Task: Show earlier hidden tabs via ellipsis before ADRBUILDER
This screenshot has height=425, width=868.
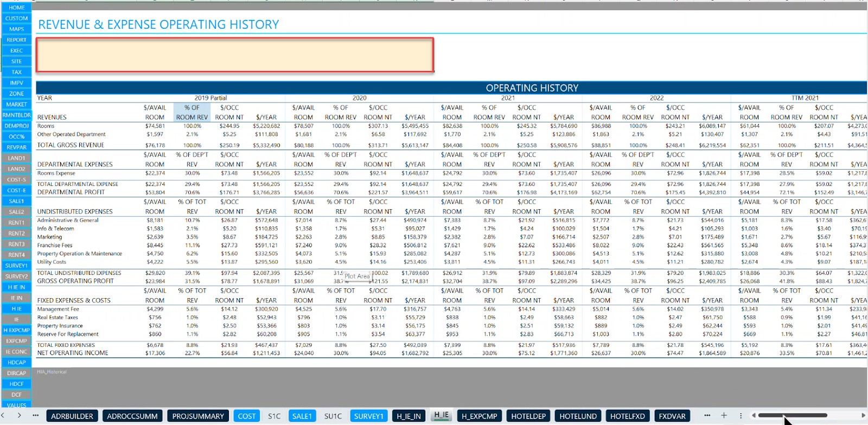Action: tap(36, 416)
